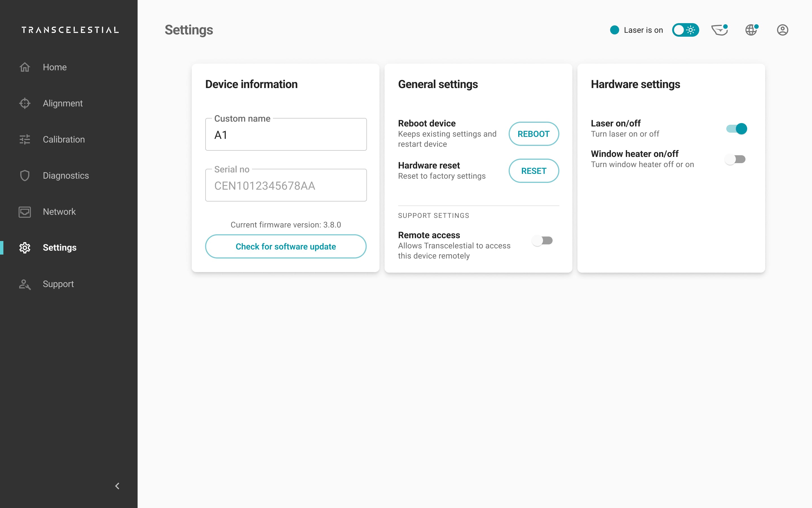Click the Settings gear icon
Screen dimensions: 812x508
pos(25,248)
